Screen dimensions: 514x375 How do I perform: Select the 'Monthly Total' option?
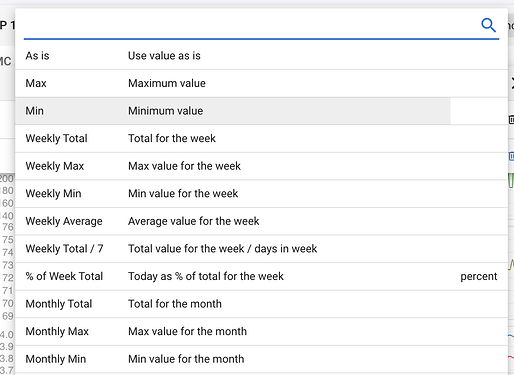261,304
